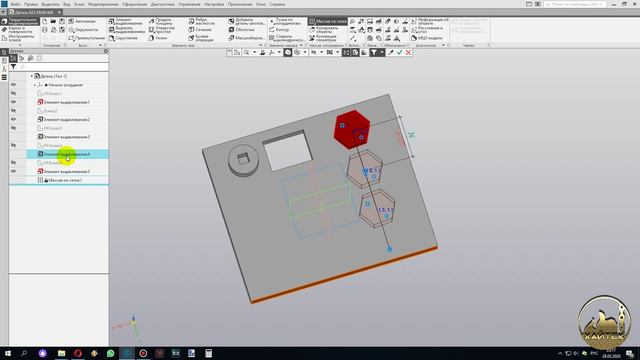Show the hidden Эскиз:3 via its eye icon
The width and height of the screenshot is (640, 360).
pyautogui.click(x=13, y=128)
